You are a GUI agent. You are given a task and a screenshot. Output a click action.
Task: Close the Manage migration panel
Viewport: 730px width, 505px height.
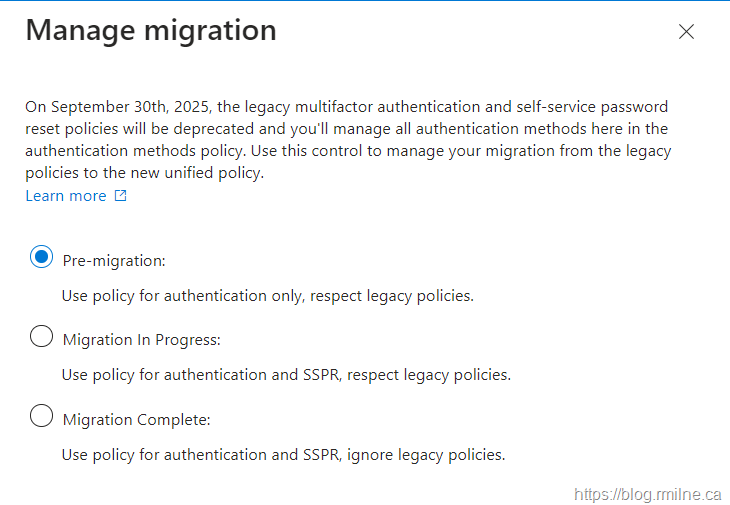coord(686,31)
